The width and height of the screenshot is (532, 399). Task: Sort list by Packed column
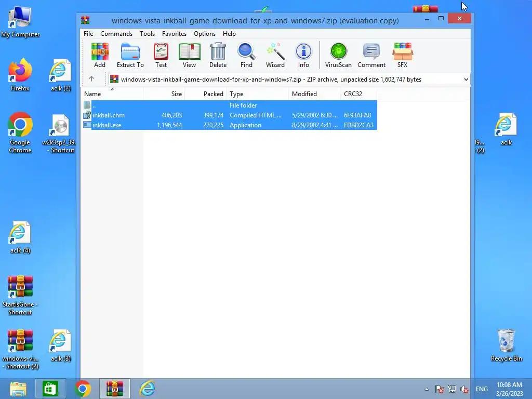pos(205,94)
